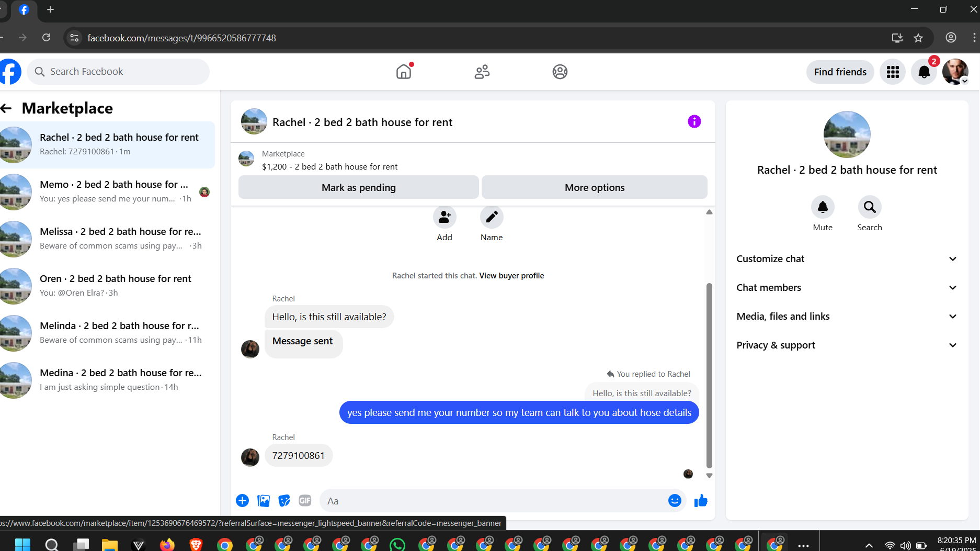Choose a GIF in the composer
This screenshot has width=980, height=551.
305,501
